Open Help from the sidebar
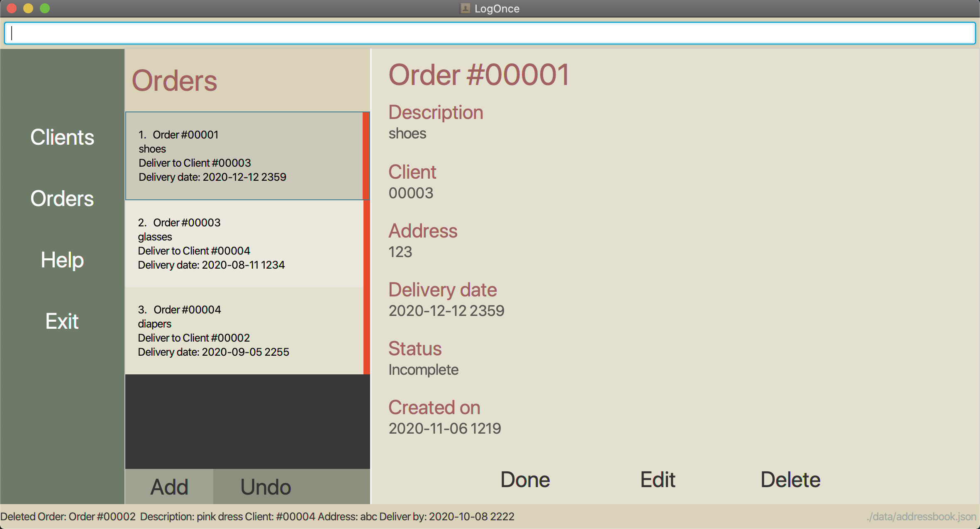 62,260
